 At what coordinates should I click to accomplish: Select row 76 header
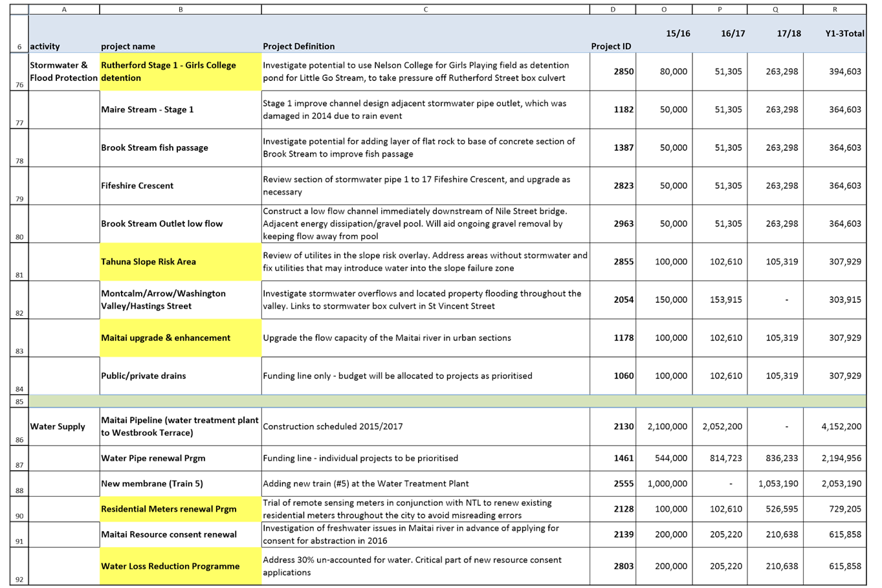coord(19,72)
